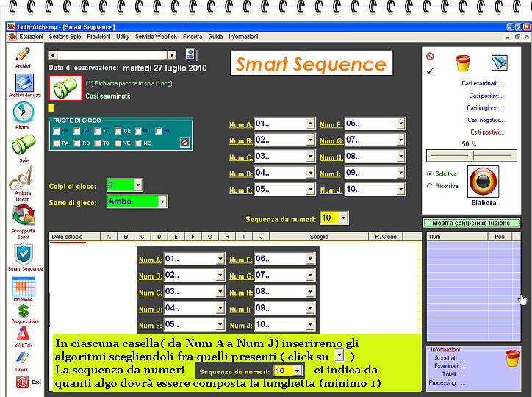Open the Servizio WebTek menu

[x=156, y=36]
